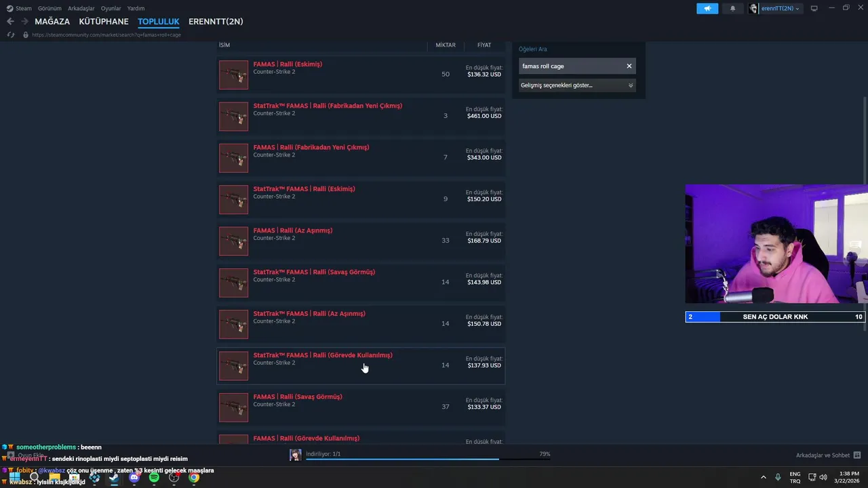Viewport: 868px width, 488px height.
Task: Open the Yardım menu
Action: point(136,8)
